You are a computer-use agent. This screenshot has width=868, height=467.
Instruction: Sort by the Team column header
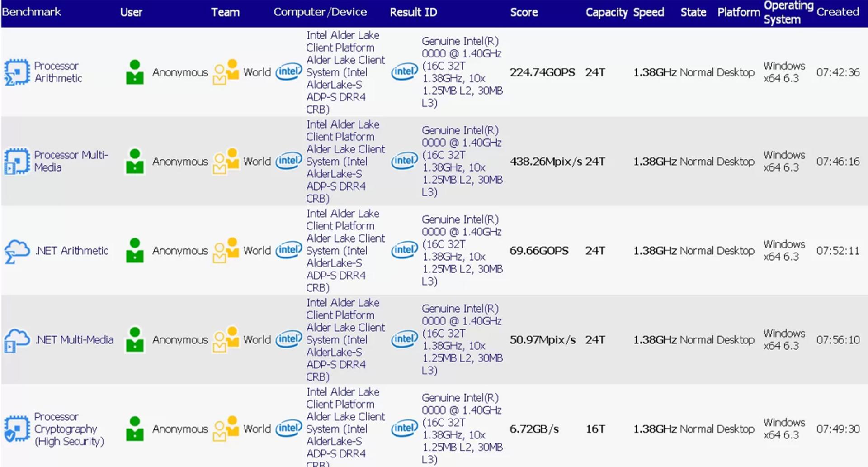[225, 12]
